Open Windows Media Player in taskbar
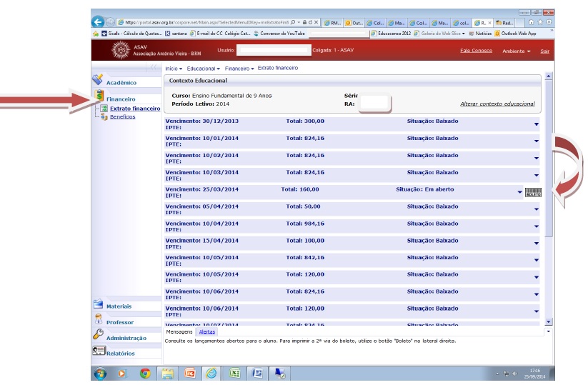 122,374
